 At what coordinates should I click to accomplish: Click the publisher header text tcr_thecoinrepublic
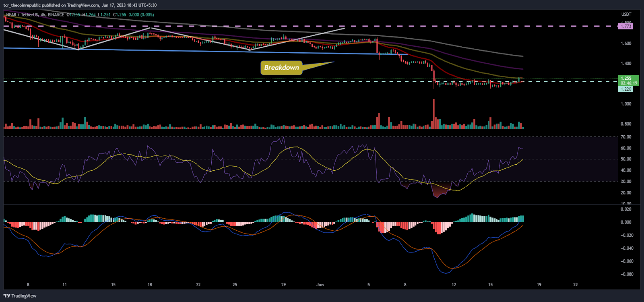[22, 5]
